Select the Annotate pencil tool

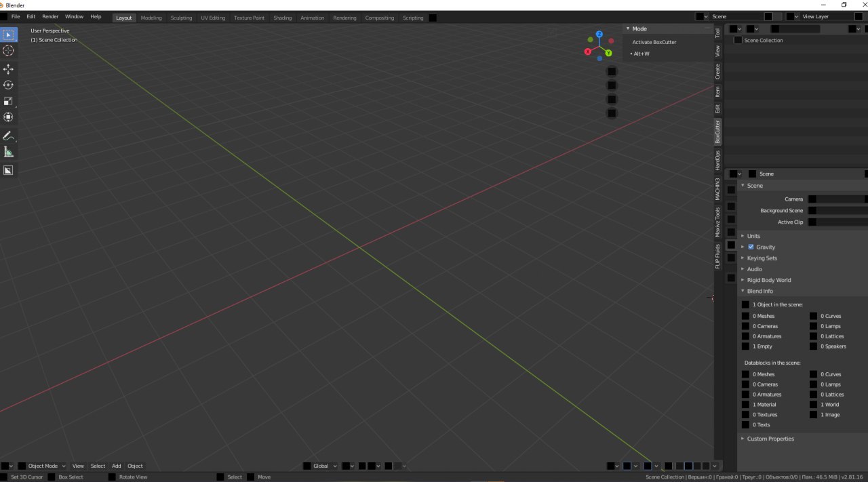point(9,136)
